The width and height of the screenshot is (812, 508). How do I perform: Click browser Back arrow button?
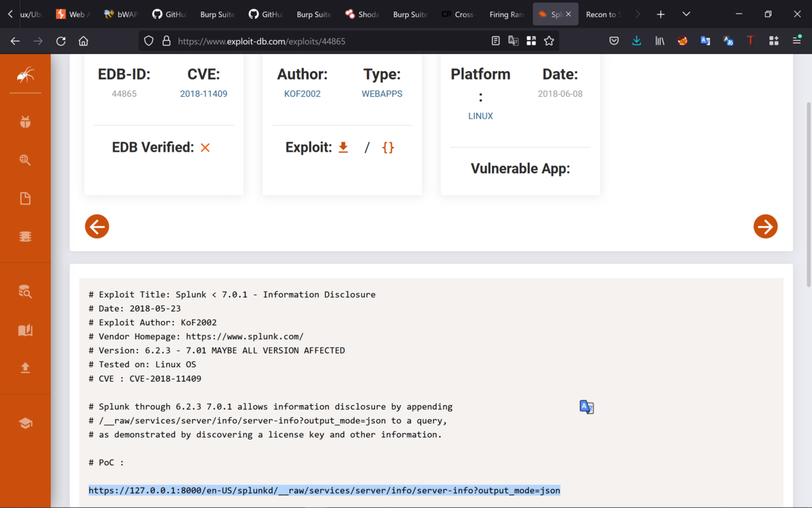[x=15, y=41]
